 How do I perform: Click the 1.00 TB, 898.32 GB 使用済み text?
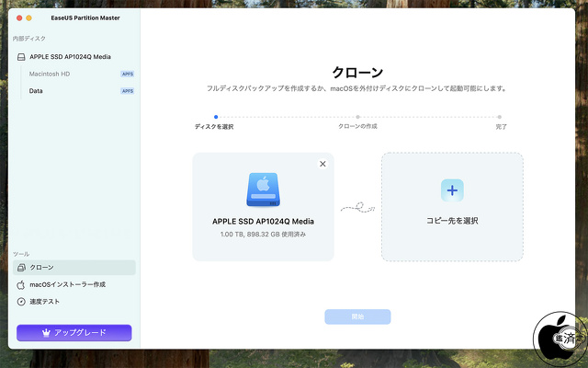click(x=264, y=235)
